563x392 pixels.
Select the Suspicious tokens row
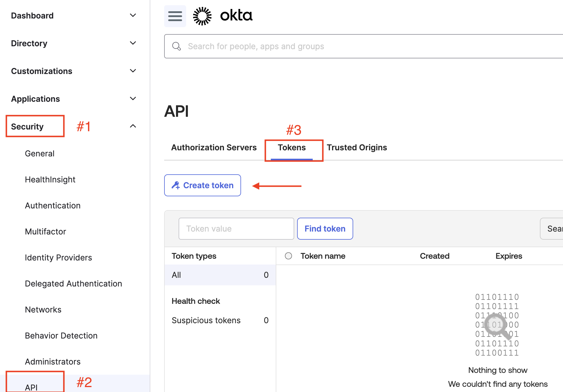[x=220, y=320]
